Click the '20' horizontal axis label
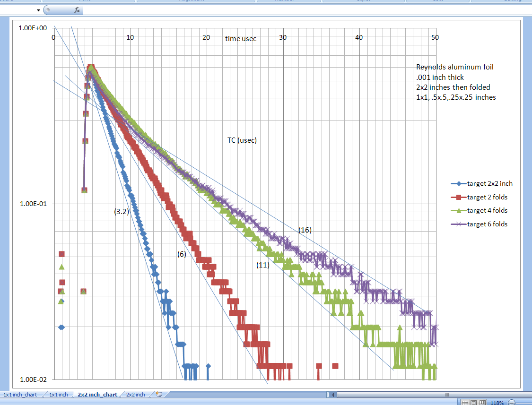Viewport: 532px width, 405px height. pos(206,38)
